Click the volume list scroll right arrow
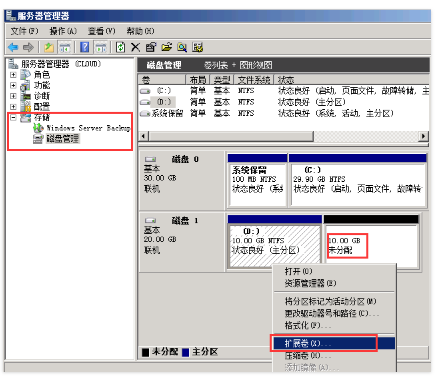Image resolution: width=446 pixels, height=378 pixels. pos(424,136)
